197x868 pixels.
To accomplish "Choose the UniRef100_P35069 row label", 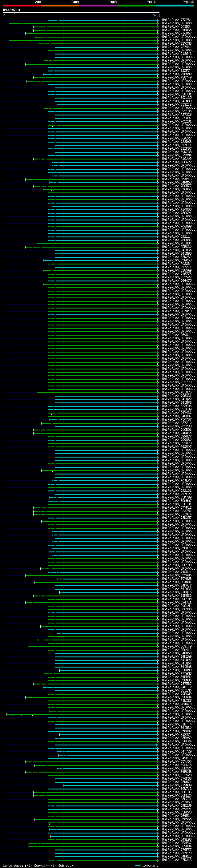I will click(x=177, y=737).
